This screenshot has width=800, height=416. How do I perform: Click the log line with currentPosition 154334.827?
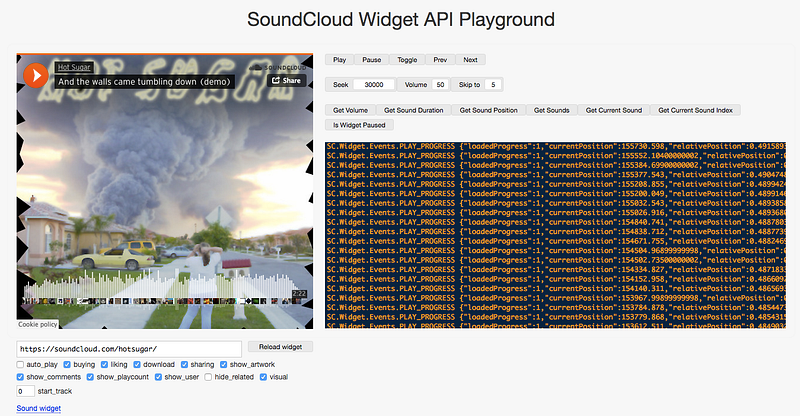click(555, 270)
